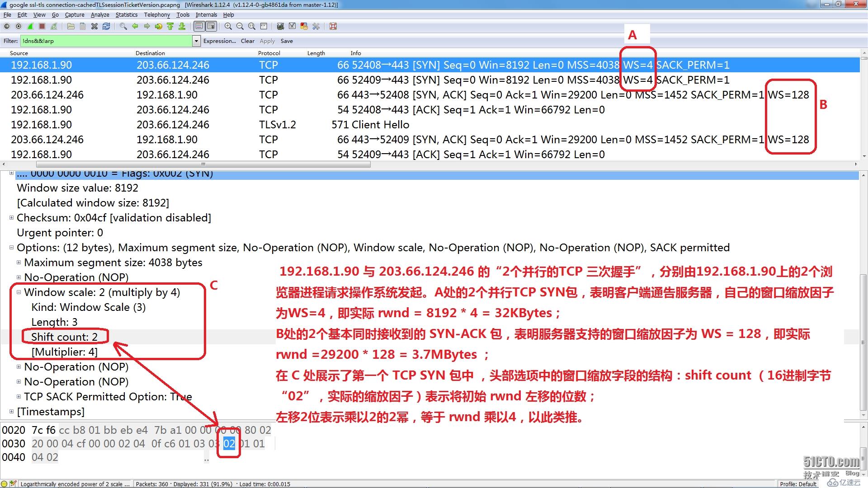The height and width of the screenshot is (488, 868).
Task: Expand the first No-Operation (NOP) node
Action: point(19,277)
